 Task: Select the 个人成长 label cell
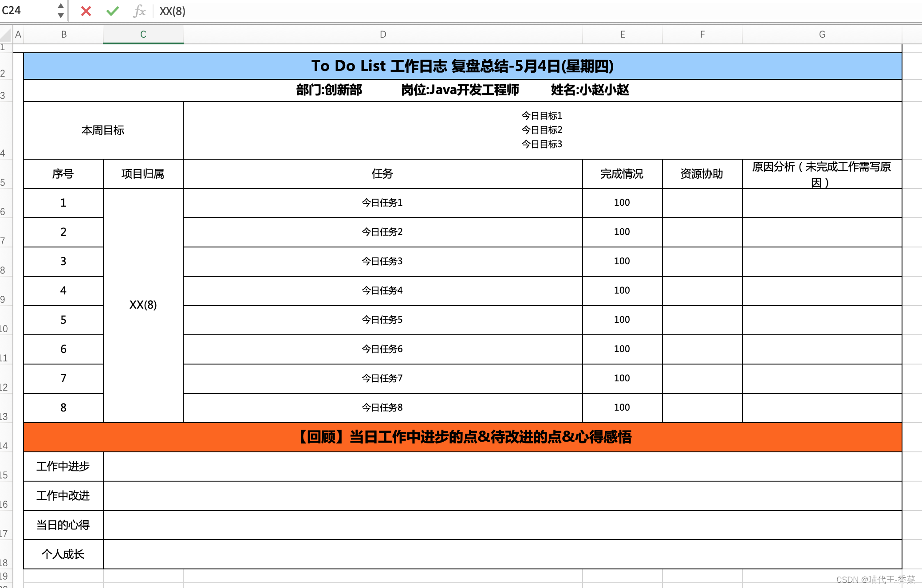coord(63,554)
